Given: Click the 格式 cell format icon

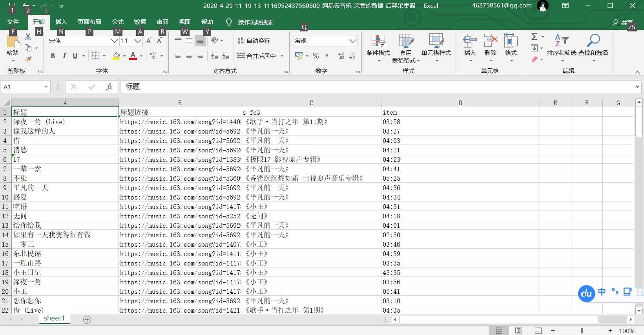Looking at the screenshot, I should point(511,41).
